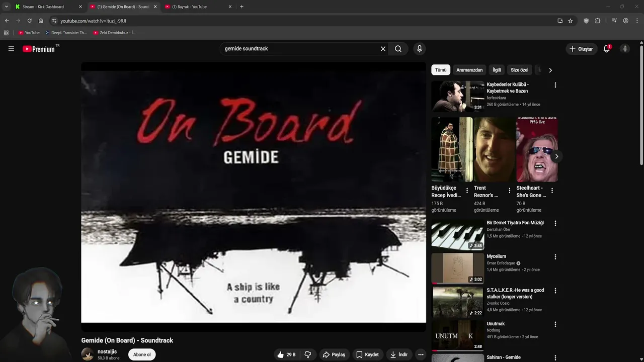Open Chrome apps grid in bookmarks bar
The height and width of the screenshot is (362, 644).
pyautogui.click(x=6, y=33)
